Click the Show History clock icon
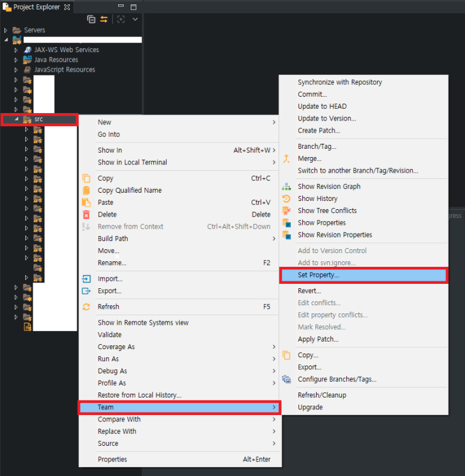Image resolution: width=465 pixels, height=476 pixels. pos(287,198)
